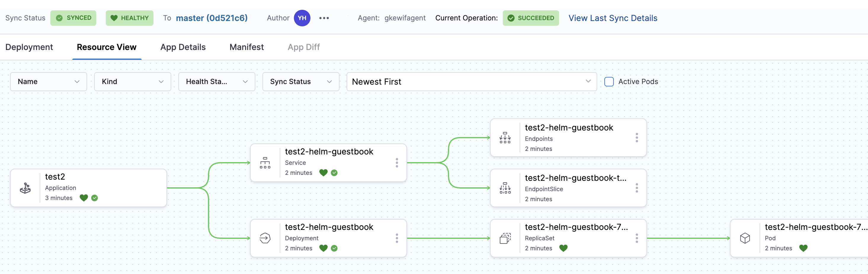Click the Service icon on test2-helm-guestbook node
The image size is (868, 274).
265,163
